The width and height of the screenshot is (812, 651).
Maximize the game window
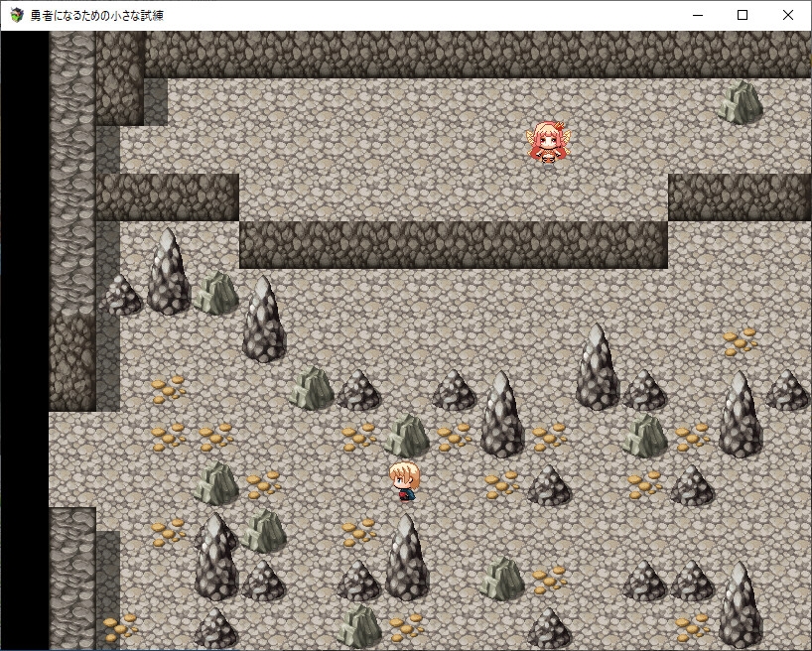[743, 15]
